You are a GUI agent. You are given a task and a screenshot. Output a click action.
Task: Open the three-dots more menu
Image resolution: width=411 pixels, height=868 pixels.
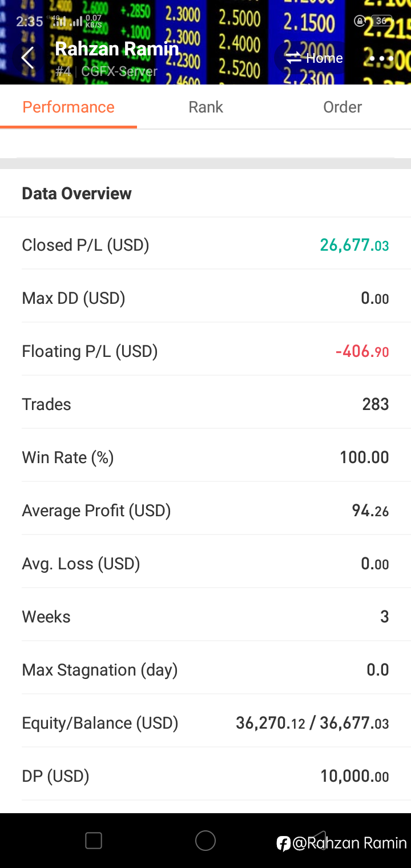pyautogui.click(x=381, y=58)
